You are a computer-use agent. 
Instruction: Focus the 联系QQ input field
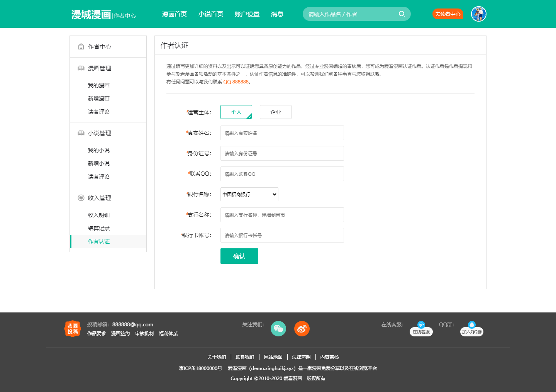click(x=282, y=174)
